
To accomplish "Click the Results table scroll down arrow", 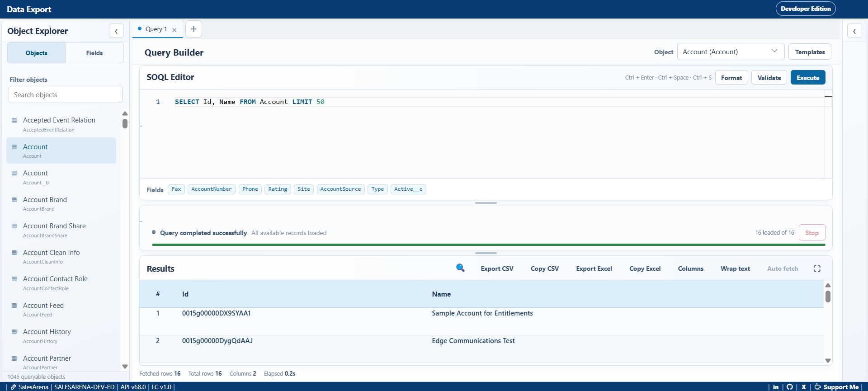I will (x=828, y=360).
